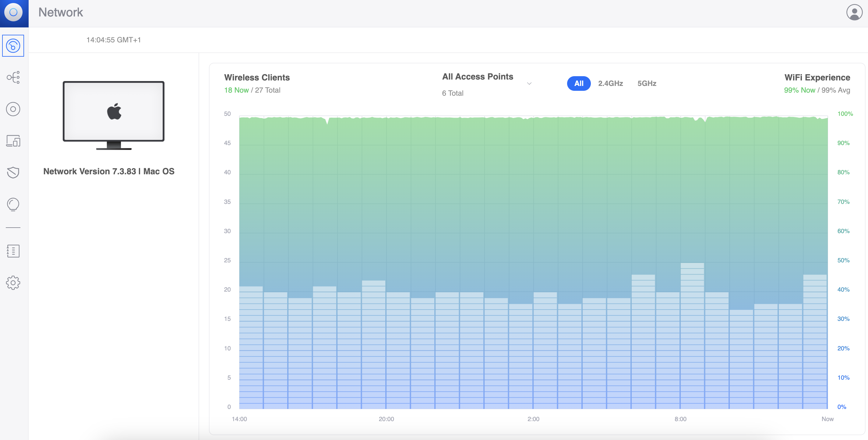The height and width of the screenshot is (440, 868).
Task: Click the tallest client bar near 8:00
Action: [692, 335]
